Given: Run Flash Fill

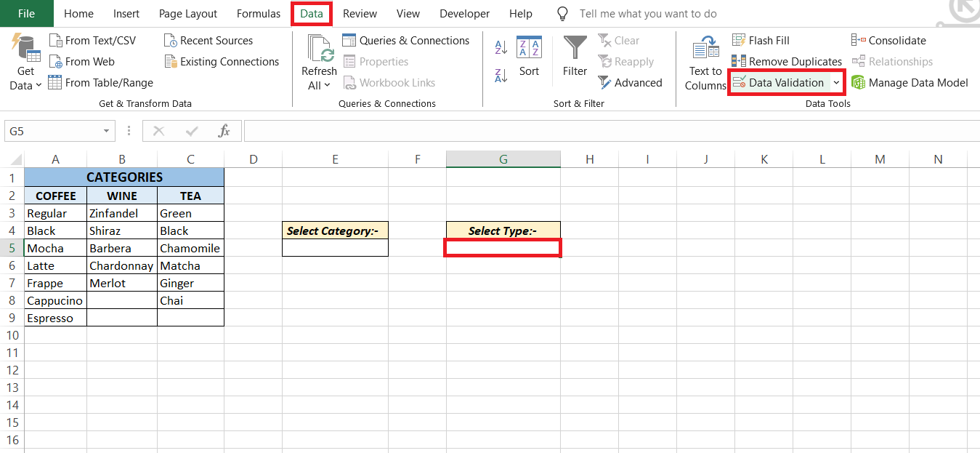Looking at the screenshot, I should (x=761, y=41).
